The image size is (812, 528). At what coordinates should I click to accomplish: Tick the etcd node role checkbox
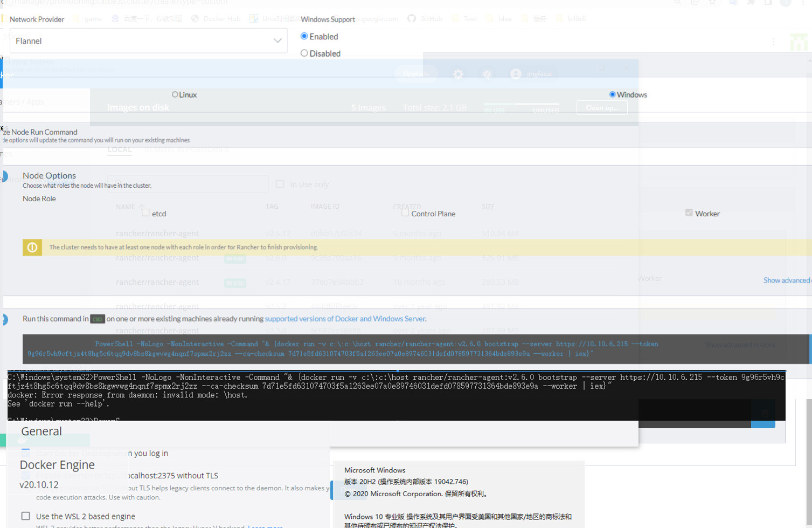coord(145,212)
